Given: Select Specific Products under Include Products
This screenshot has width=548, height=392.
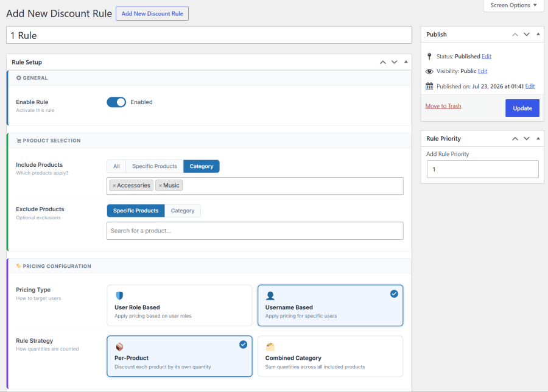Looking at the screenshot, I should coord(155,166).
